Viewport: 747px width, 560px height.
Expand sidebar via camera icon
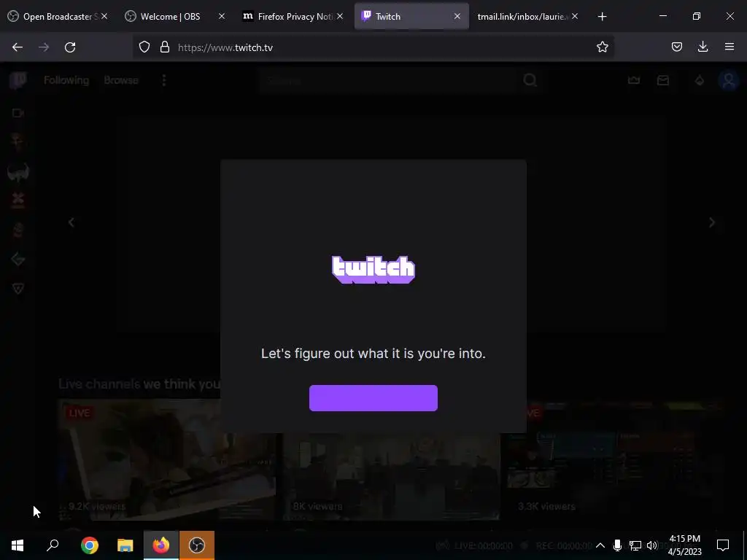18,113
